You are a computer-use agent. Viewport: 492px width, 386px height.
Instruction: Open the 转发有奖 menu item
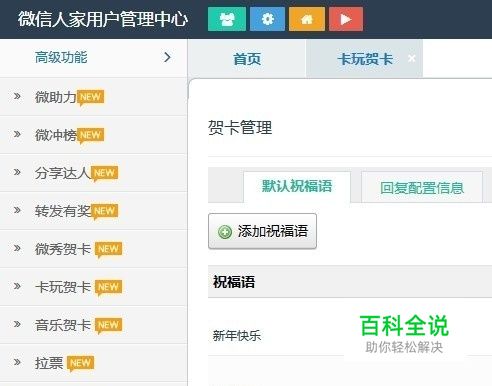[93, 211]
